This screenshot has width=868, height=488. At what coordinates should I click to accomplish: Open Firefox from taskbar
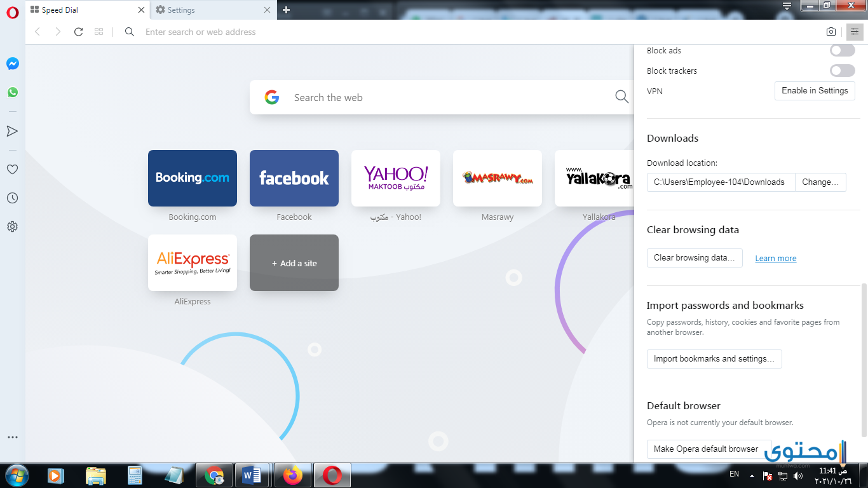[292, 475]
